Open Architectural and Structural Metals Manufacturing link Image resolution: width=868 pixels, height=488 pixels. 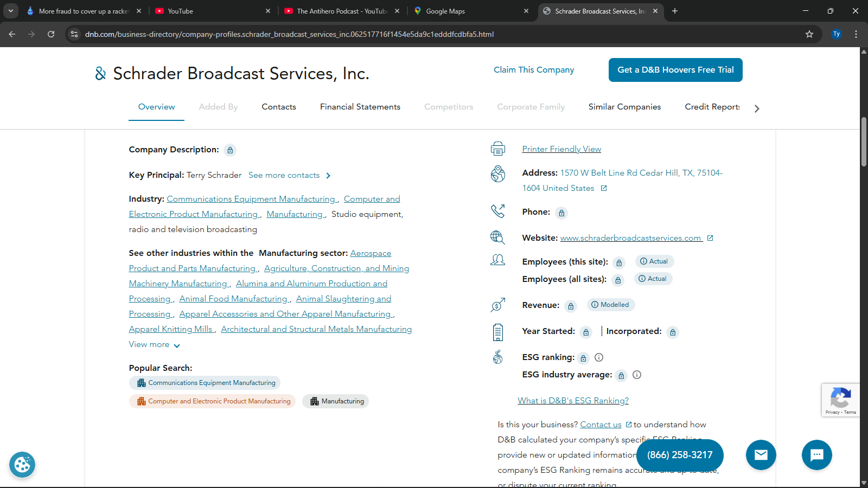pos(316,329)
